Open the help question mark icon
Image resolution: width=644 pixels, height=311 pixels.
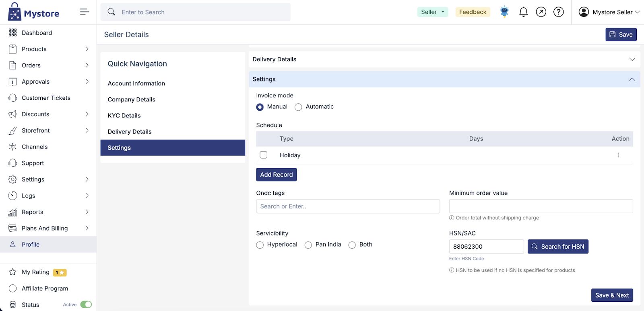(x=558, y=12)
